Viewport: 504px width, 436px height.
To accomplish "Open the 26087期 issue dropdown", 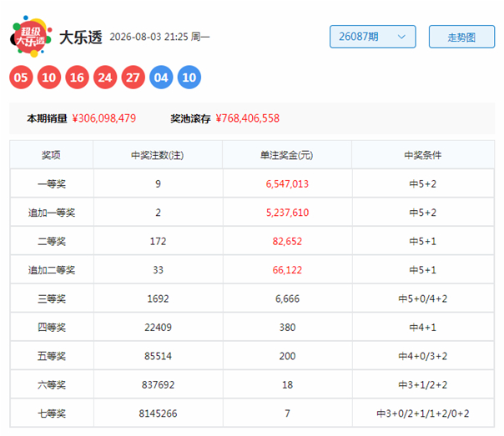I will pyautogui.click(x=372, y=37).
